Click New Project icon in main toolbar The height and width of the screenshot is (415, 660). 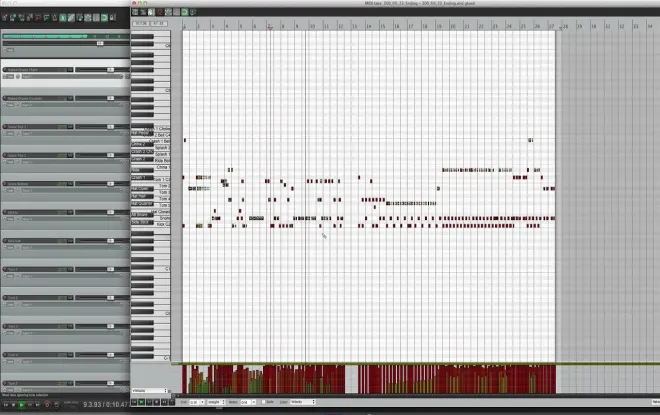pyautogui.click(x=5, y=18)
